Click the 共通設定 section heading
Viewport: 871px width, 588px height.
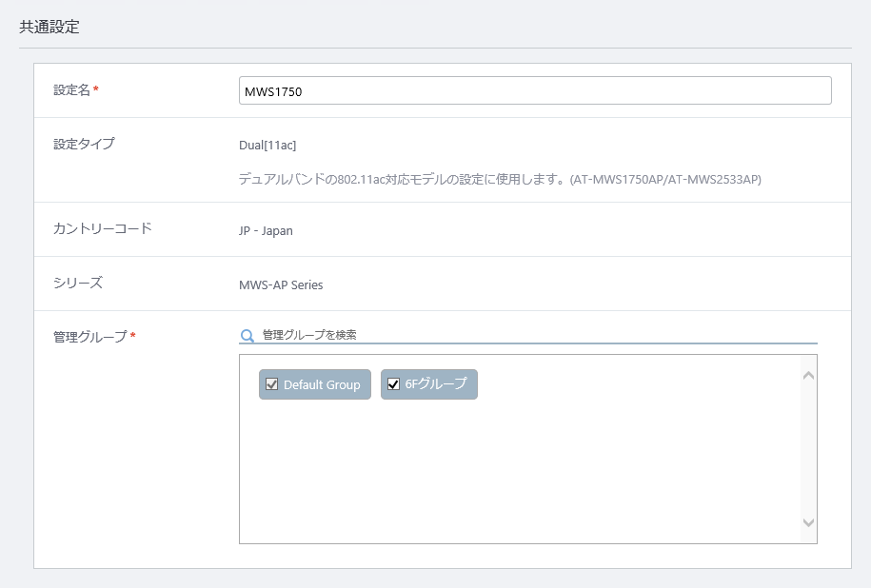pos(49,27)
